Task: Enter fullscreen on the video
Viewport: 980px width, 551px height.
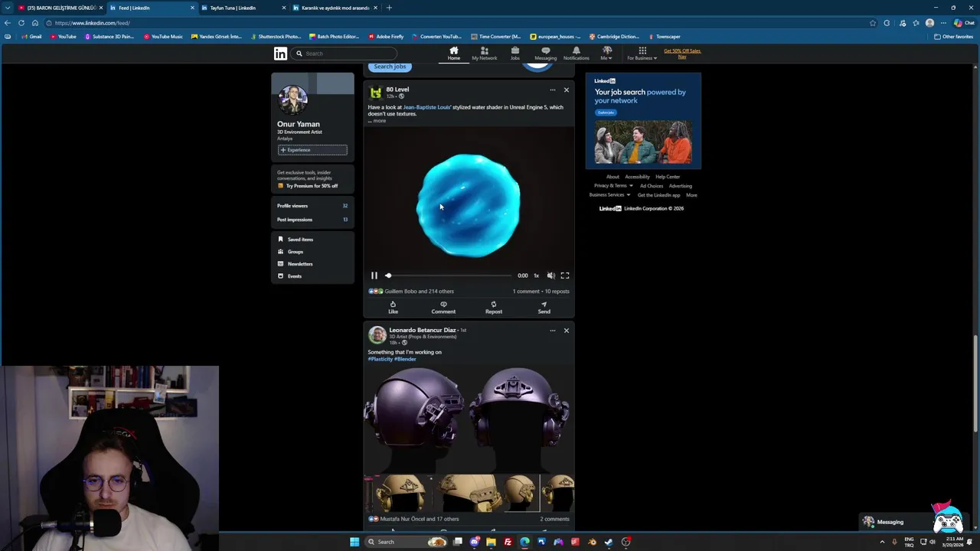Action: [x=565, y=275]
